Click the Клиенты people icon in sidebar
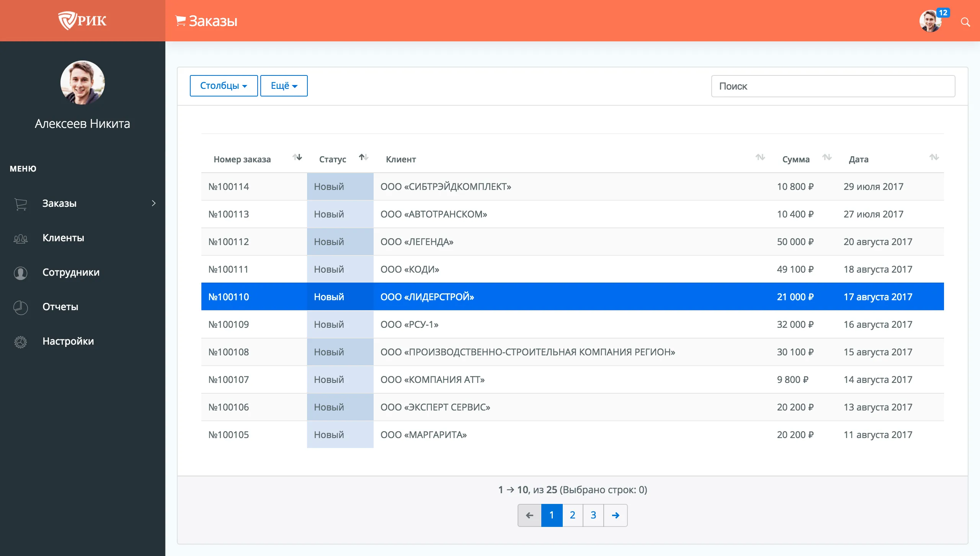The image size is (980, 556). pyautogui.click(x=21, y=238)
